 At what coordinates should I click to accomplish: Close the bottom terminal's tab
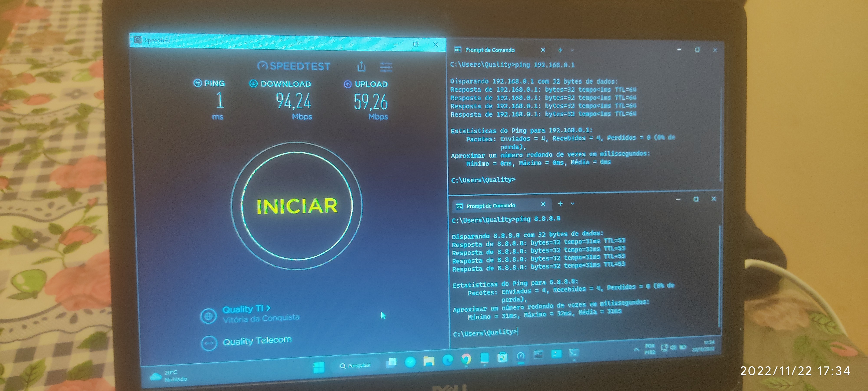tap(543, 204)
